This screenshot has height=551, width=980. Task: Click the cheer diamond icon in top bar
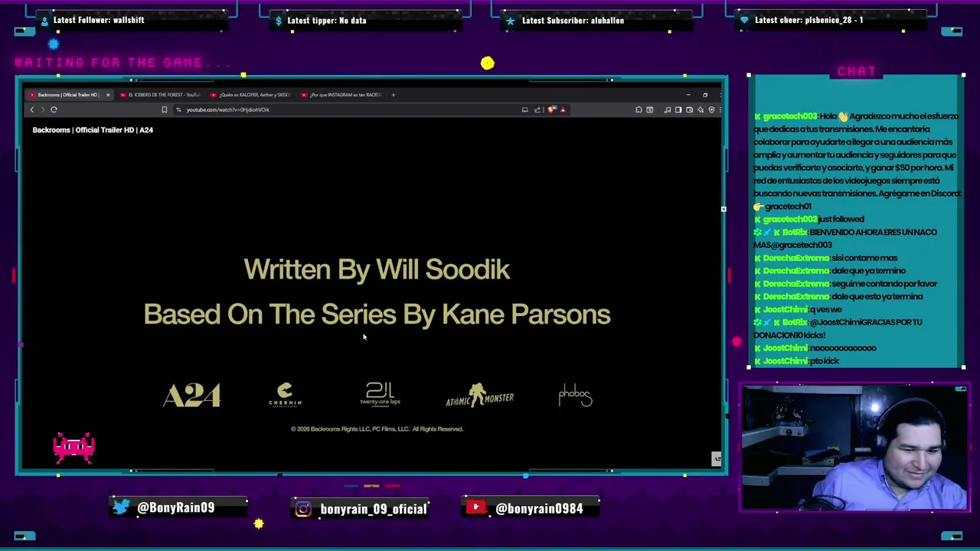pyautogui.click(x=744, y=21)
